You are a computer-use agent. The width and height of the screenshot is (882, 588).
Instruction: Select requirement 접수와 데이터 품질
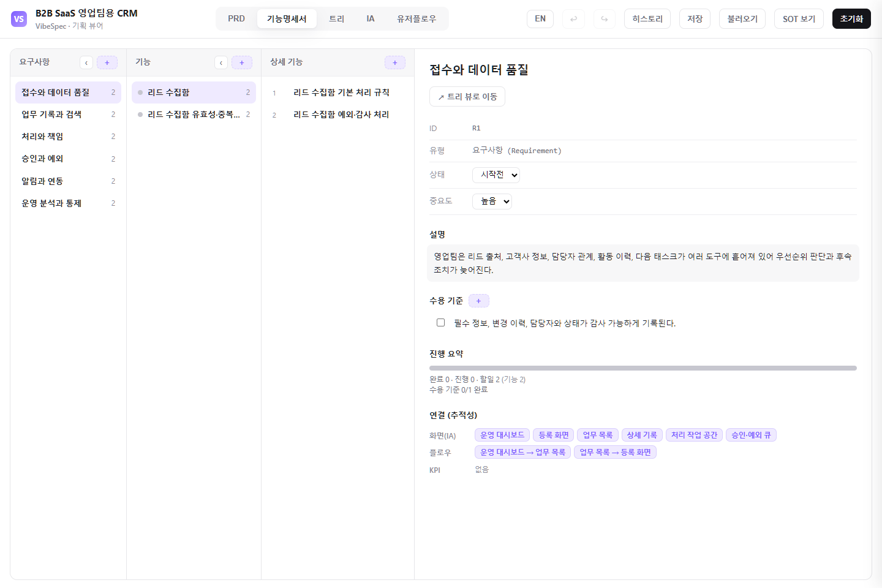coord(68,92)
